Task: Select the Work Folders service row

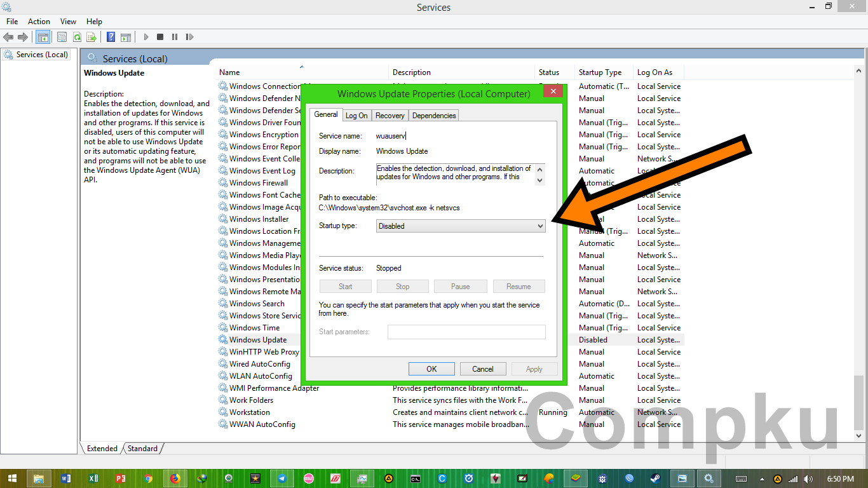Action: coord(451,400)
